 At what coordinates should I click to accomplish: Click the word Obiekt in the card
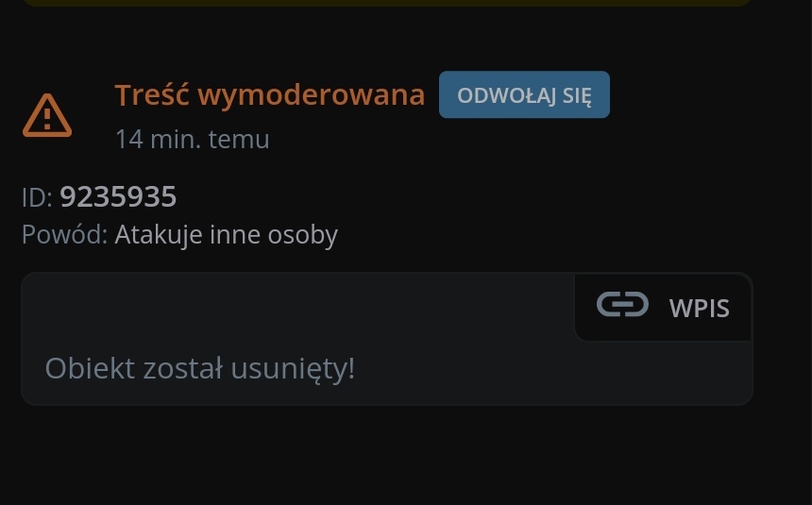90,369
